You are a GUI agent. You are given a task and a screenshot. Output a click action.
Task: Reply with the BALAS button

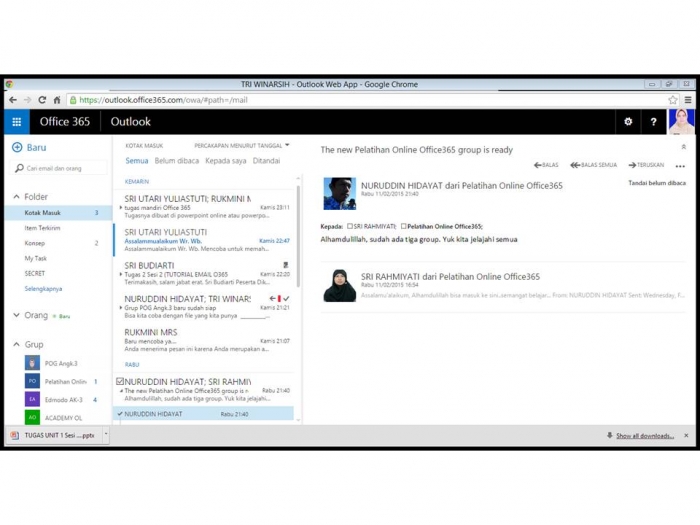pos(546,165)
